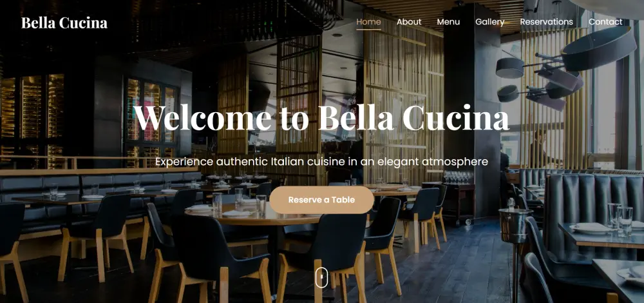The height and width of the screenshot is (303, 644).
Task: Click the gold underline beneath Home
Action: click(368, 30)
